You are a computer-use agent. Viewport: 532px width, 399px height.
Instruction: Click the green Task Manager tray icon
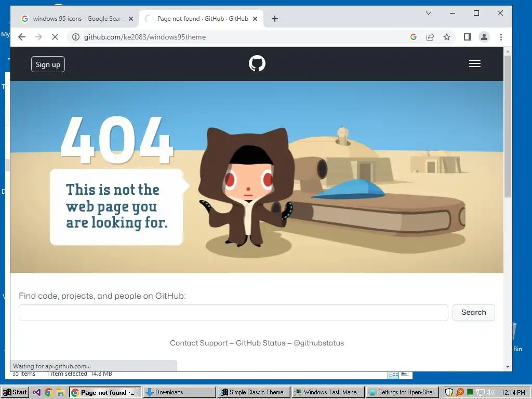(x=470, y=392)
